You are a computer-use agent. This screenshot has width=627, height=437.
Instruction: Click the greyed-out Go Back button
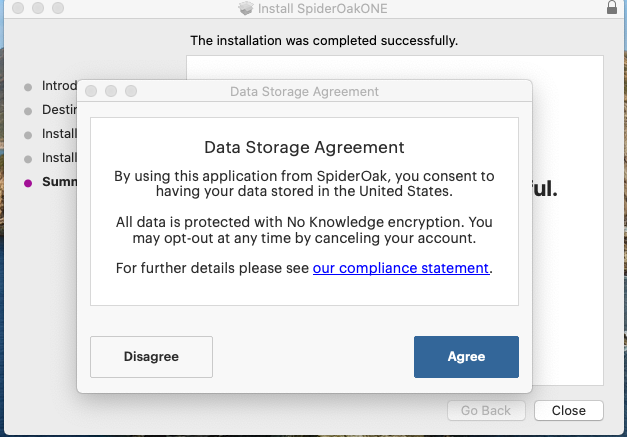[486, 410]
